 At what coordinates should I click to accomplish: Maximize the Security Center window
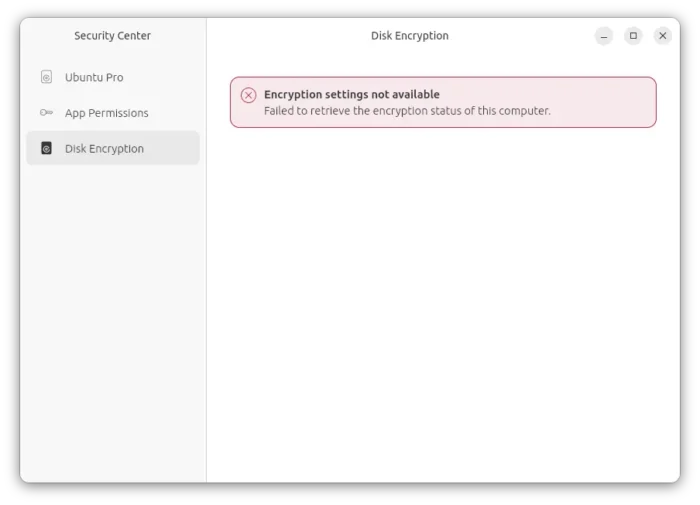(x=633, y=36)
